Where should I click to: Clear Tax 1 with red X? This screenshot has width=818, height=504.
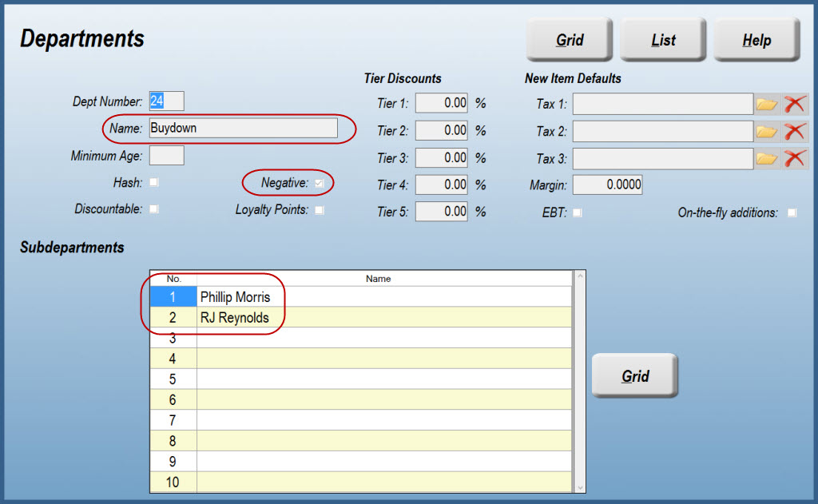click(x=795, y=105)
